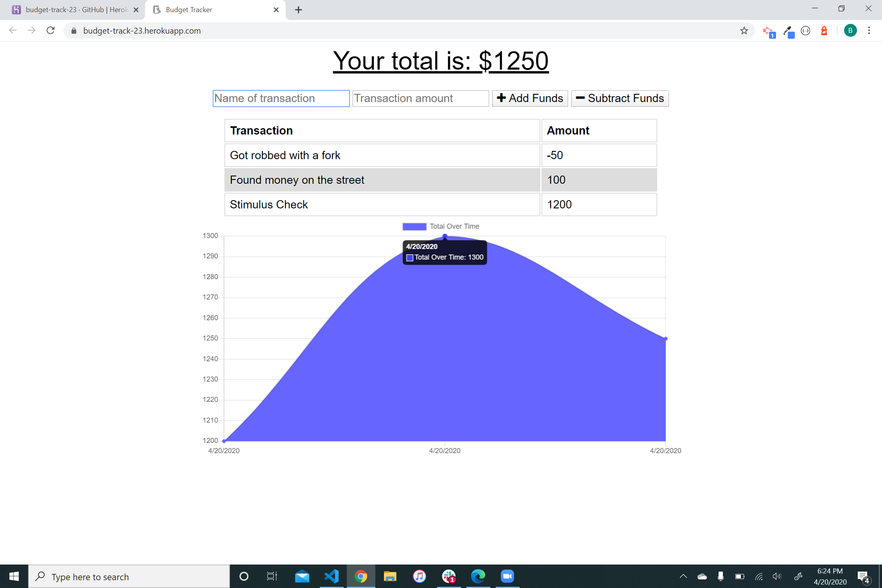Open Chrome's three-dot menu
Viewport: 882px width, 588px height.
869,30
